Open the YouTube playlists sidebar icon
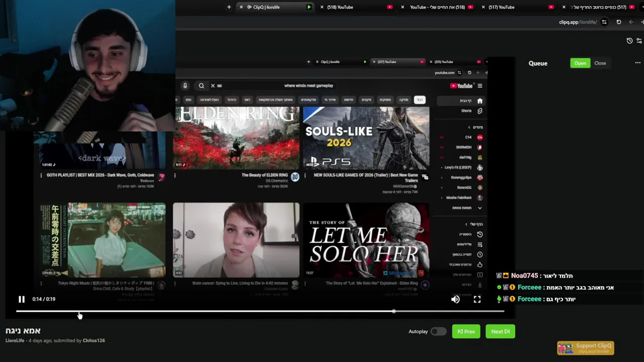The width and height of the screenshot is (644, 362). point(479,244)
